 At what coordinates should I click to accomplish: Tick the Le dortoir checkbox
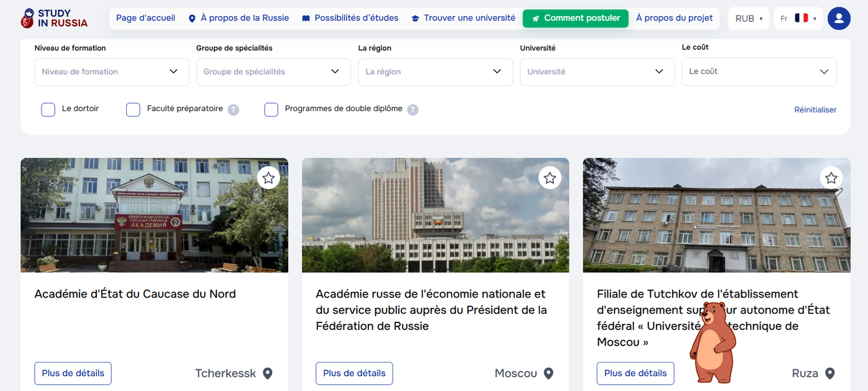(x=48, y=110)
